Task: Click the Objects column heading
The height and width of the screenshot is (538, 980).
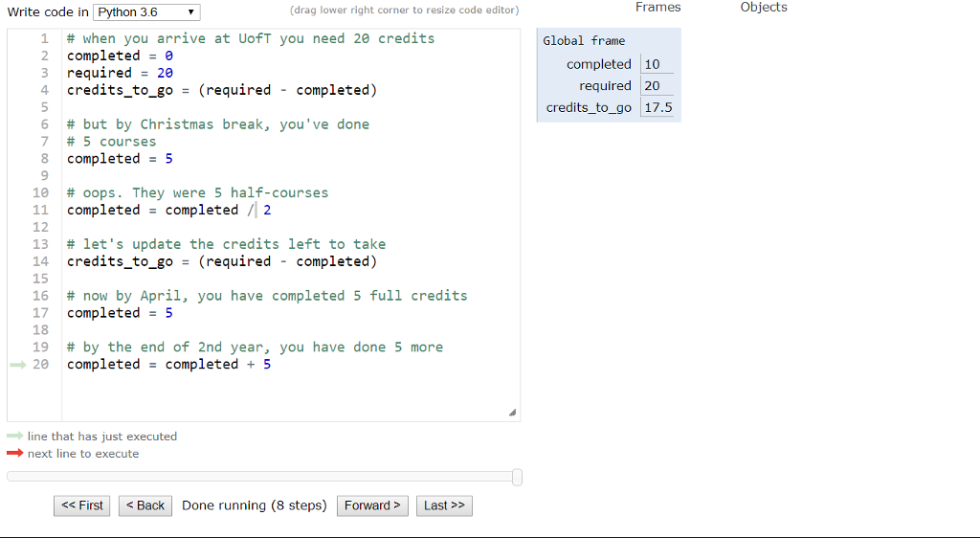Action: point(764,7)
